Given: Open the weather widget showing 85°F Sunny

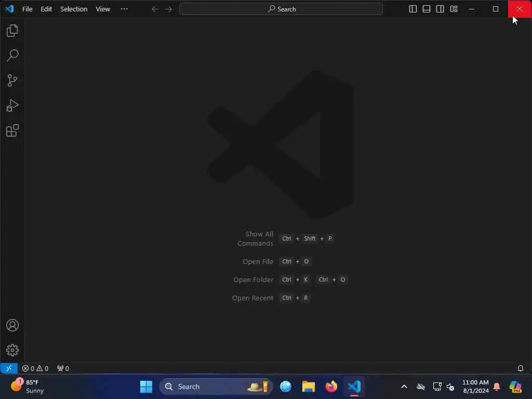Looking at the screenshot, I should (27, 387).
